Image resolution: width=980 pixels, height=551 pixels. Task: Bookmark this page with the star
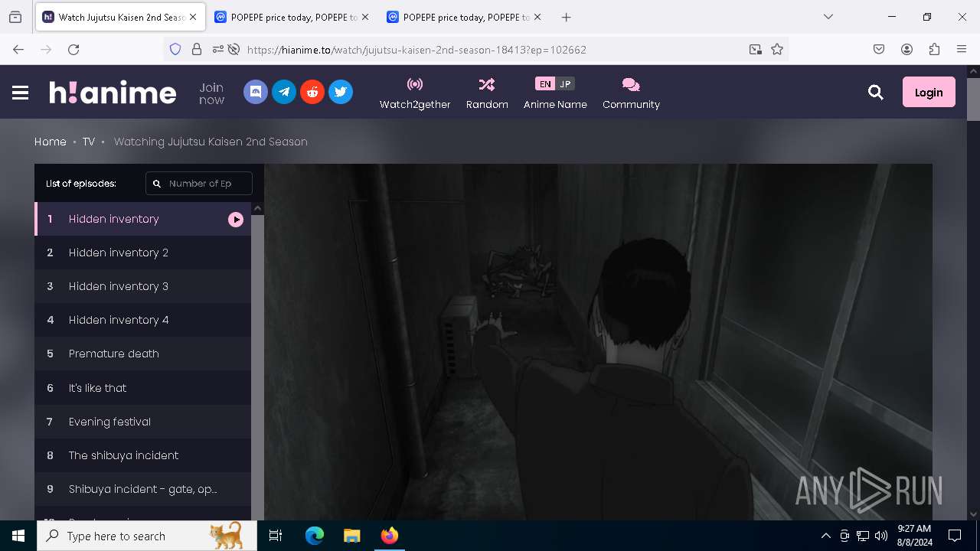[x=777, y=49]
